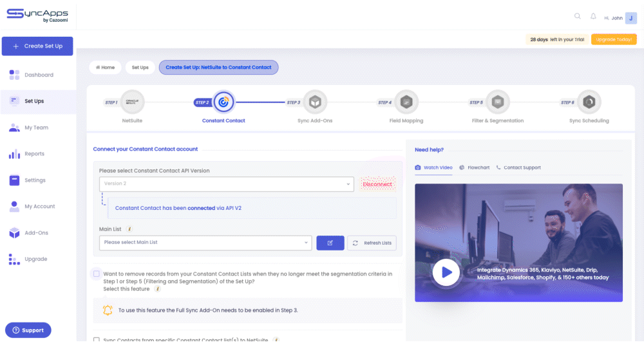Play the integration help video
The image size is (644, 349).
pyautogui.click(x=446, y=272)
